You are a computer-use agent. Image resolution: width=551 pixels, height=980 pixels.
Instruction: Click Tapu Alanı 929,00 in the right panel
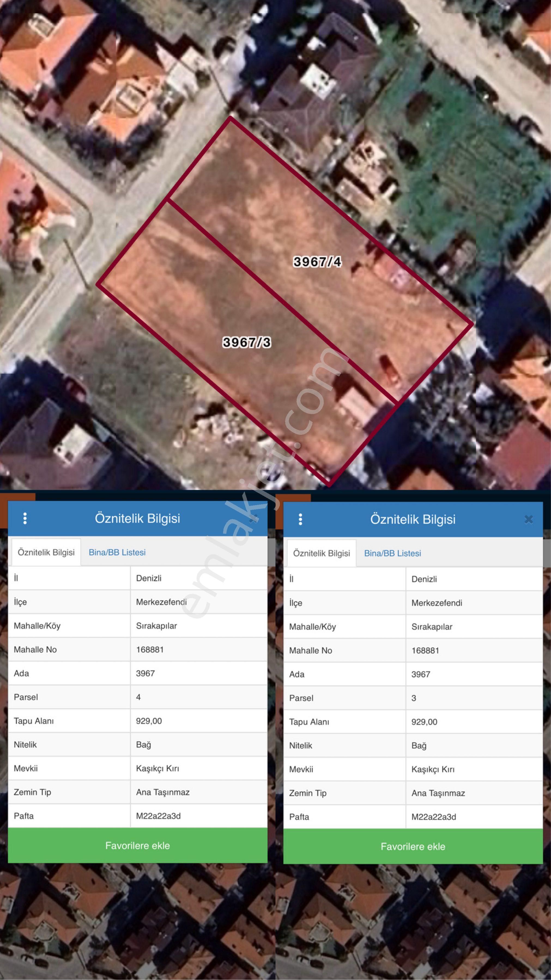[424, 722]
